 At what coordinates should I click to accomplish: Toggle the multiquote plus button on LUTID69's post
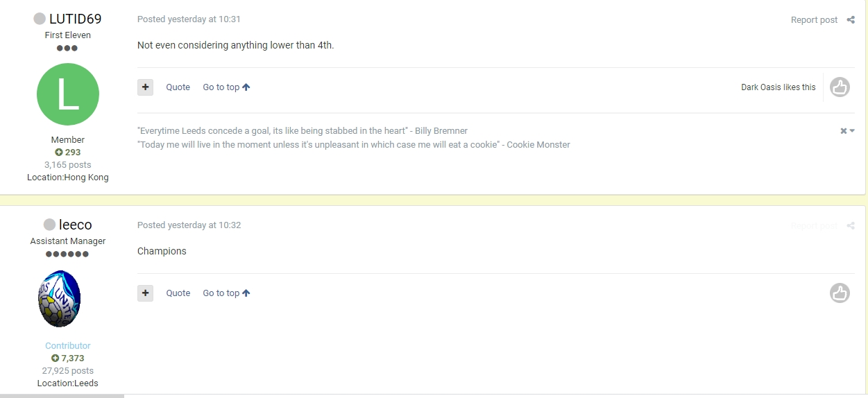pyautogui.click(x=145, y=87)
